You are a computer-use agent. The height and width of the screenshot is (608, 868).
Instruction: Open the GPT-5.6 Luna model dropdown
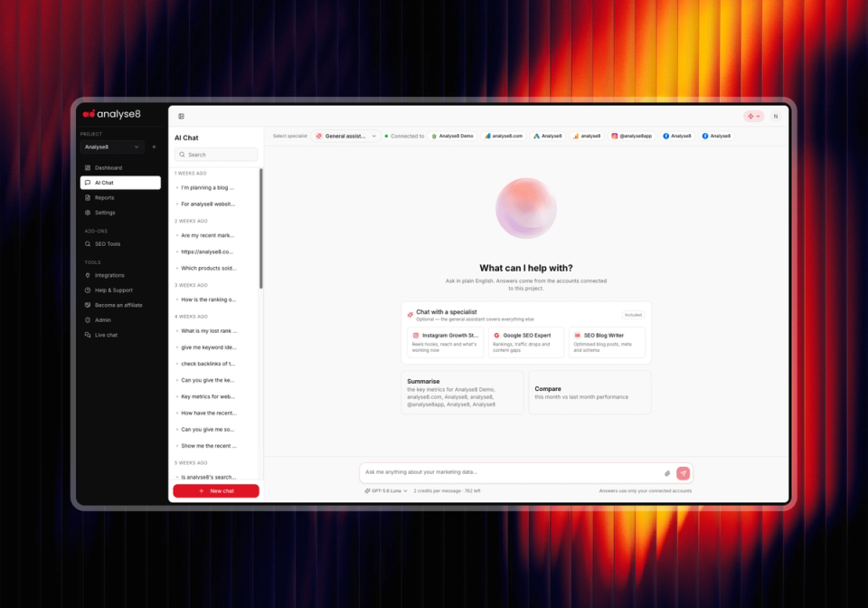coord(386,491)
